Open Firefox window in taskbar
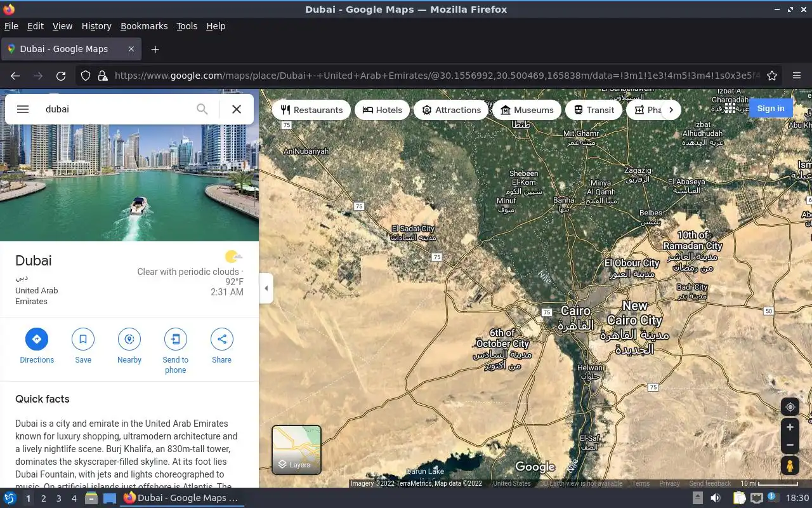 pos(181,498)
